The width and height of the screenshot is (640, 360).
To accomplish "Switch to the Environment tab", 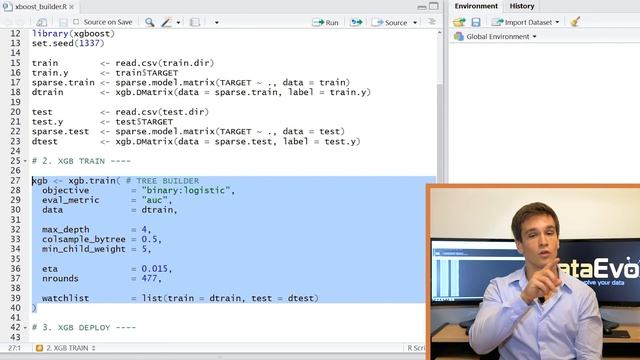I will click(x=476, y=6).
